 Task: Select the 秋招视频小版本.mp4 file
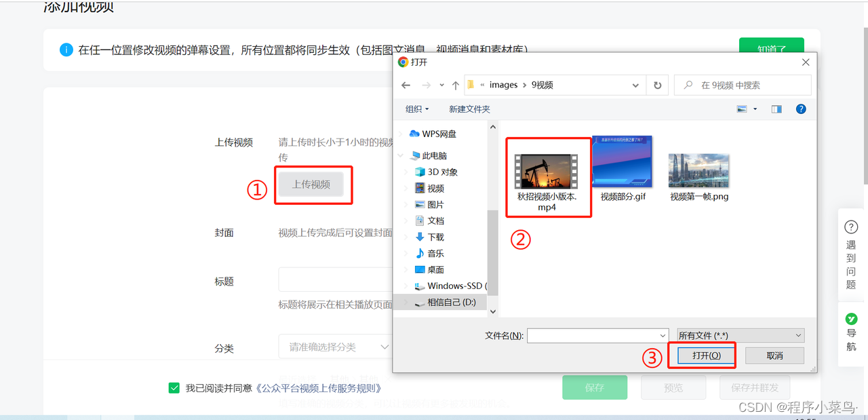(547, 177)
